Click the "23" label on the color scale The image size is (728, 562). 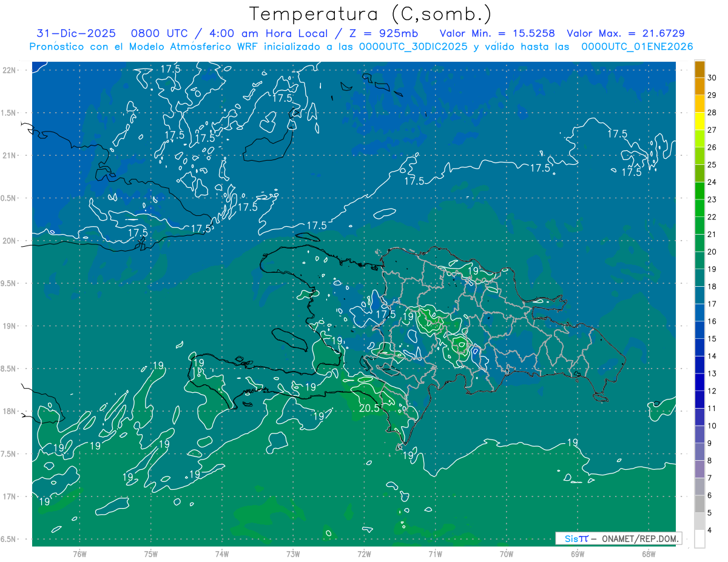point(712,199)
